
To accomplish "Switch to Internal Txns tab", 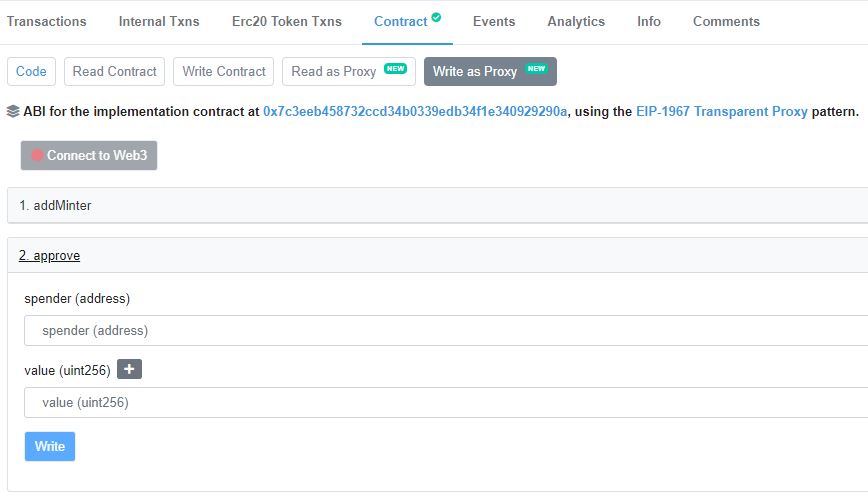I will pyautogui.click(x=159, y=21).
